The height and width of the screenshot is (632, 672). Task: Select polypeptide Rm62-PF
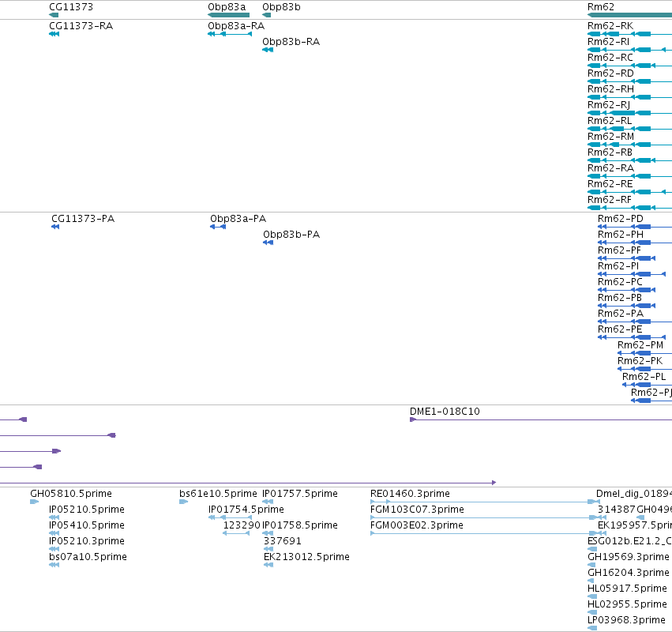click(619, 250)
